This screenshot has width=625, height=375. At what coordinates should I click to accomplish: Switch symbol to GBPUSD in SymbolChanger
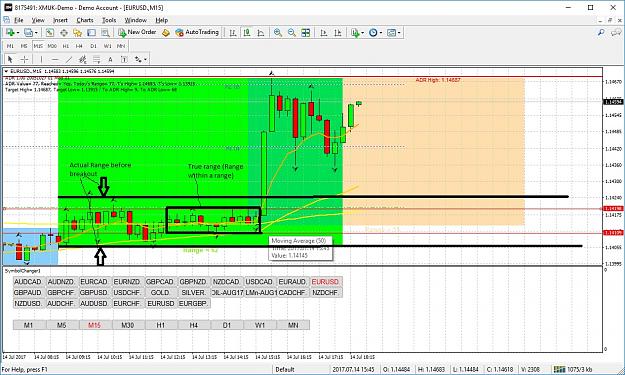(x=94, y=293)
